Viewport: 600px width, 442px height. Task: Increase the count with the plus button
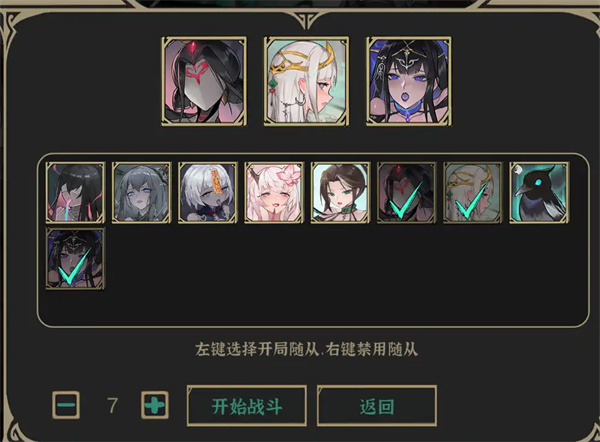155,404
